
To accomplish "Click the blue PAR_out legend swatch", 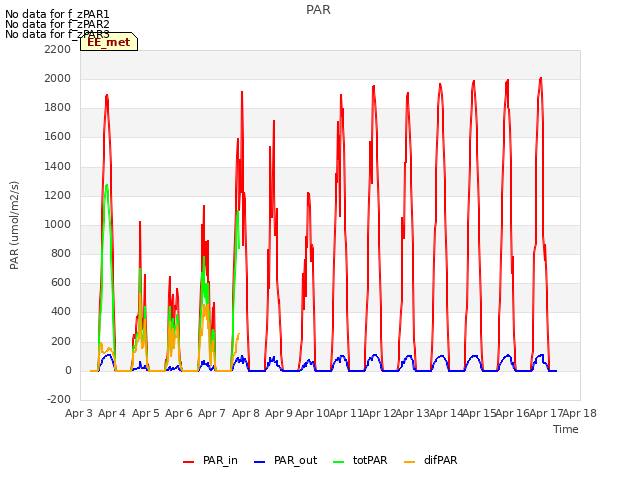I will pos(260,462).
